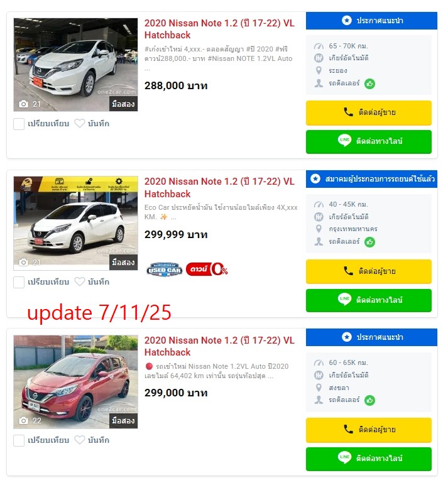Open the third Nissan Note VL Hatchback title link
The height and width of the screenshot is (495, 448).
click(x=219, y=346)
